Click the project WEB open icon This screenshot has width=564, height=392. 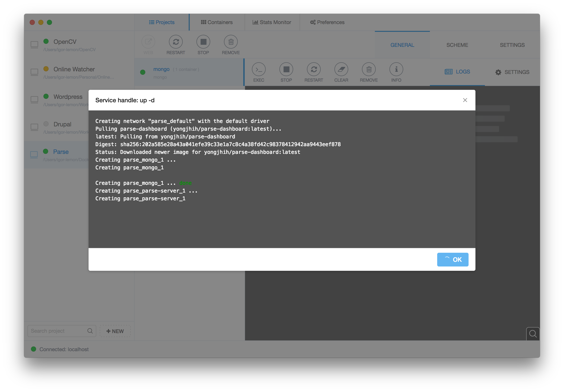click(148, 42)
